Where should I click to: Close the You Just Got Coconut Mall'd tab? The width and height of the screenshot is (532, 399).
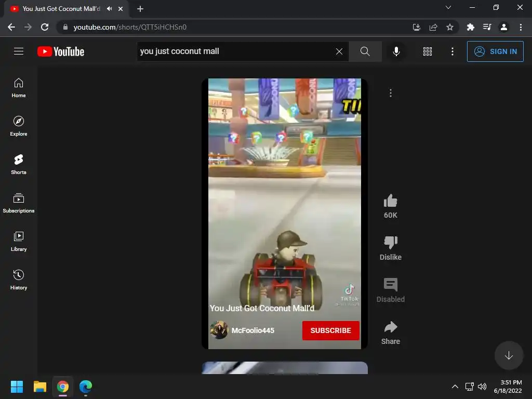[121, 9]
